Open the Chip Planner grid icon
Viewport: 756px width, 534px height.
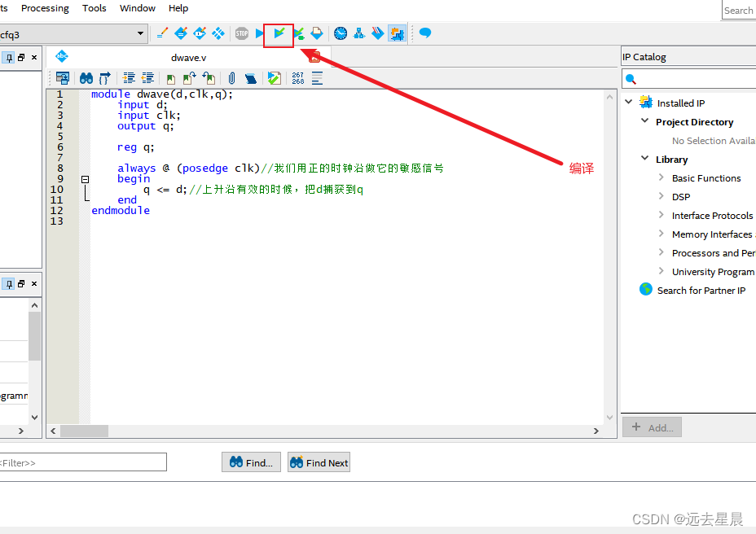218,33
